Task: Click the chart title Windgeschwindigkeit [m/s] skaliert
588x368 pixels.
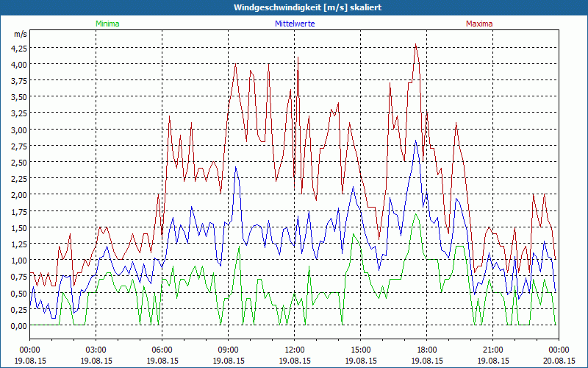Action: pyautogui.click(x=307, y=7)
